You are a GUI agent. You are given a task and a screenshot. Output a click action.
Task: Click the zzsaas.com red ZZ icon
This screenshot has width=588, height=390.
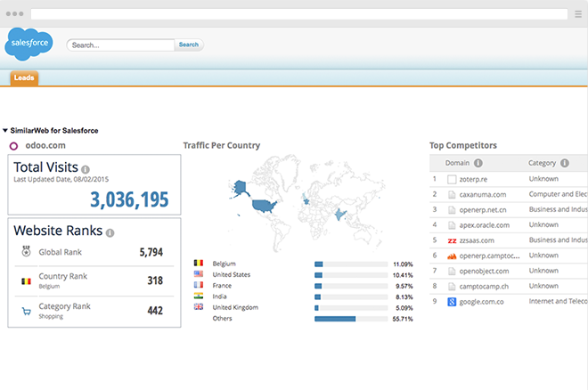(452, 241)
